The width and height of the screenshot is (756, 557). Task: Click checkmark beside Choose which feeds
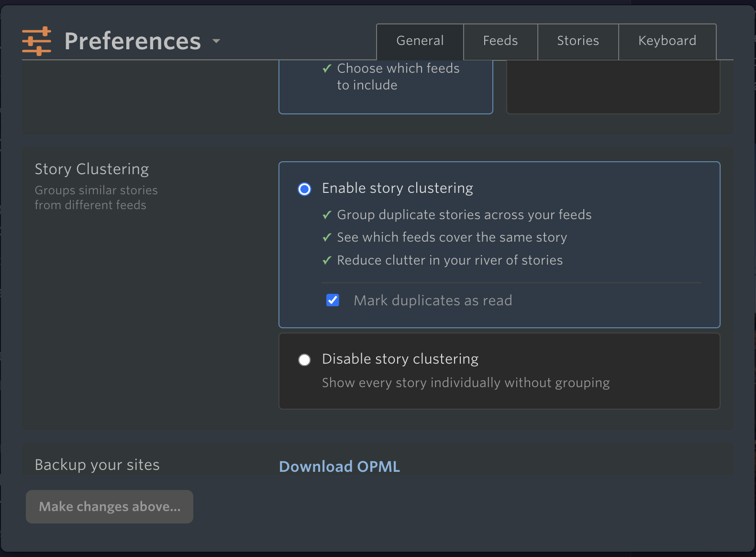pos(327,69)
